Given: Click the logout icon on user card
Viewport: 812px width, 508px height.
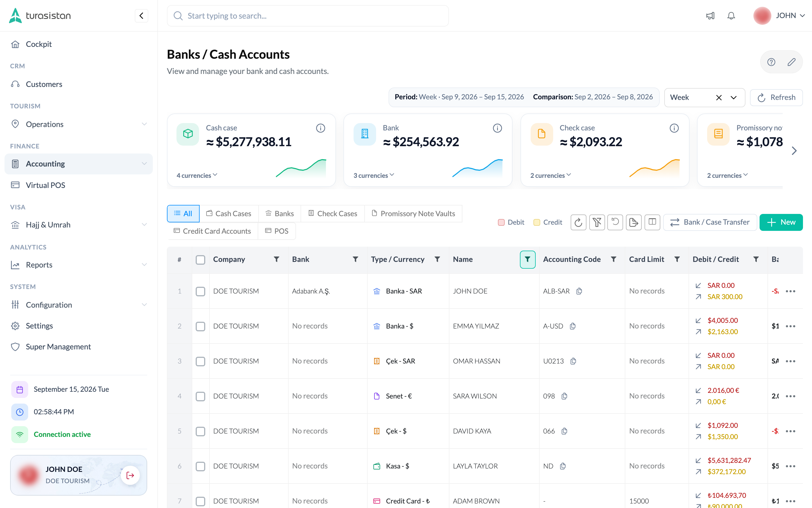Looking at the screenshot, I should 130,475.
